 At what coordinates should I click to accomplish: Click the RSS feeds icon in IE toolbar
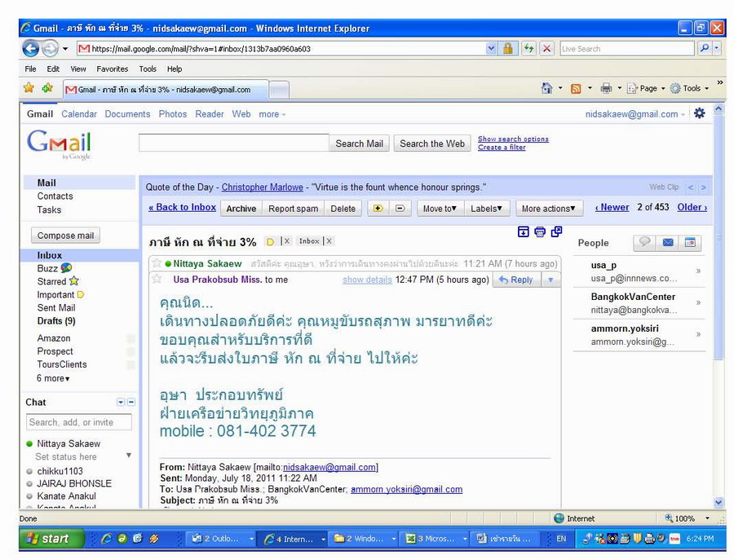[576, 89]
